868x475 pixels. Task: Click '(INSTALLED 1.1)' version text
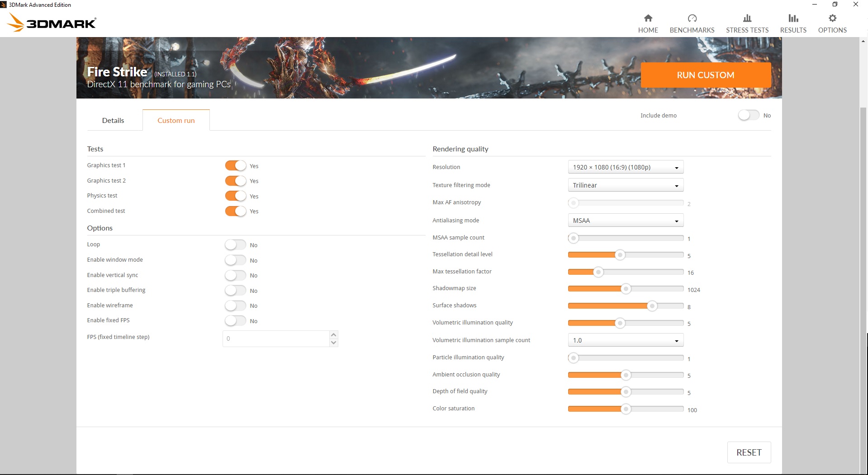click(175, 74)
